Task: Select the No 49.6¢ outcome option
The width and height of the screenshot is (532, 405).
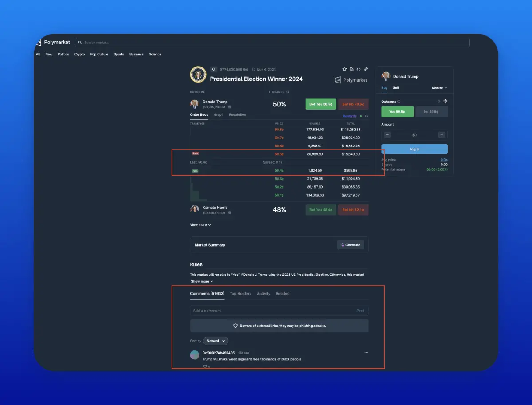Action: coord(431,112)
